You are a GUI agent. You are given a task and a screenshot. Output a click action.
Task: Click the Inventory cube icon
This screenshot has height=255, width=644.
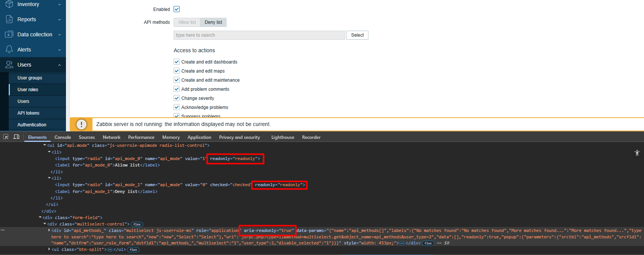pos(9,4)
